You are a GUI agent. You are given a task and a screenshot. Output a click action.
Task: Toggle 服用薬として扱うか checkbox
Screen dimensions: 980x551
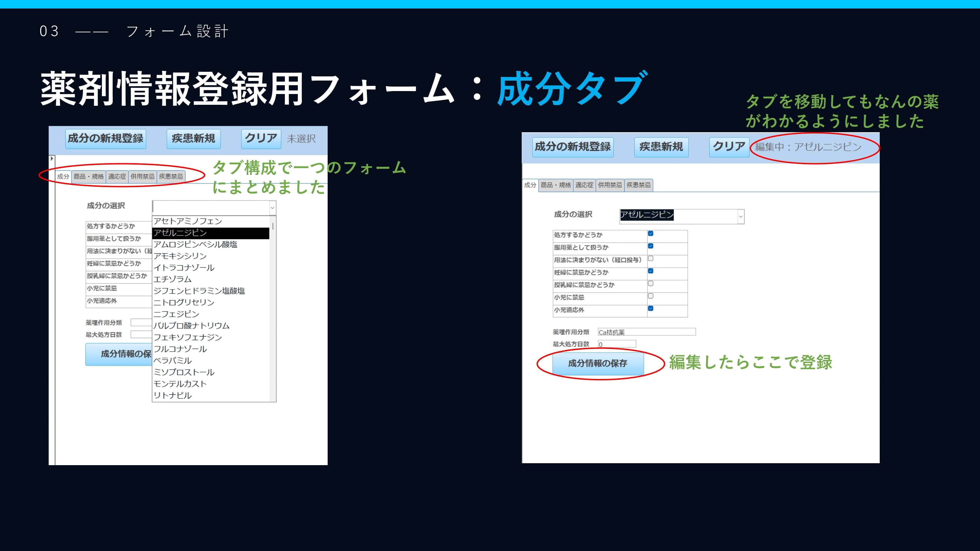coord(650,246)
